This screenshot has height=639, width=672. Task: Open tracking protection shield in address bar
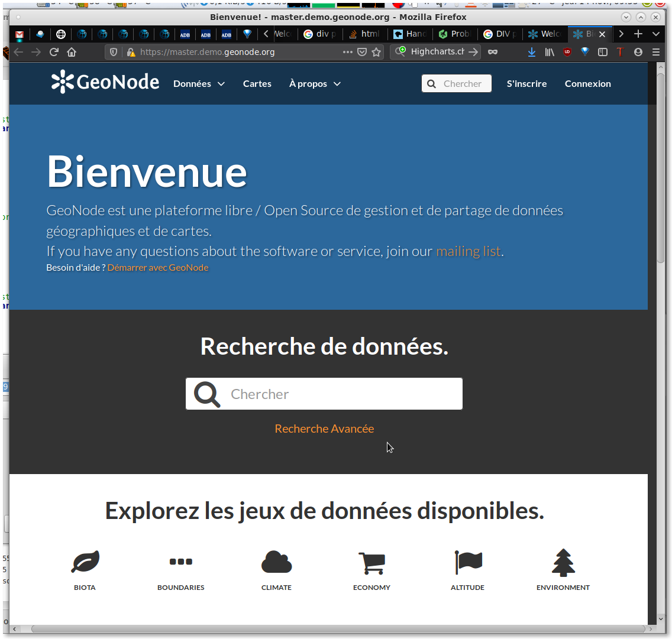[113, 52]
